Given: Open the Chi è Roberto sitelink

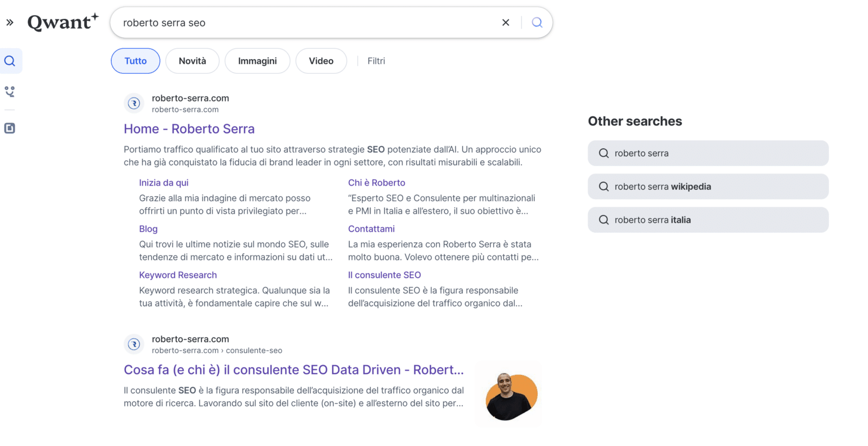Looking at the screenshot, I should point(376,183).
